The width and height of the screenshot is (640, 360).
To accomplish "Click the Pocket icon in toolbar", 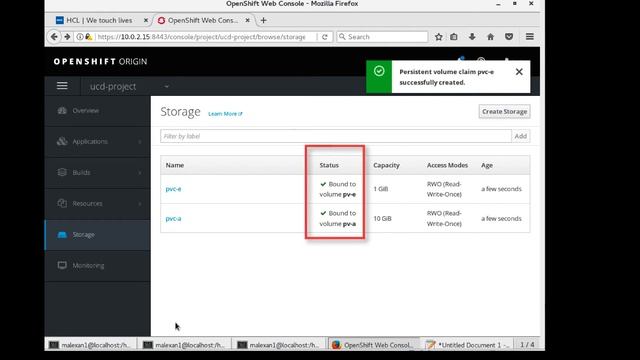I will coord(509,37).
